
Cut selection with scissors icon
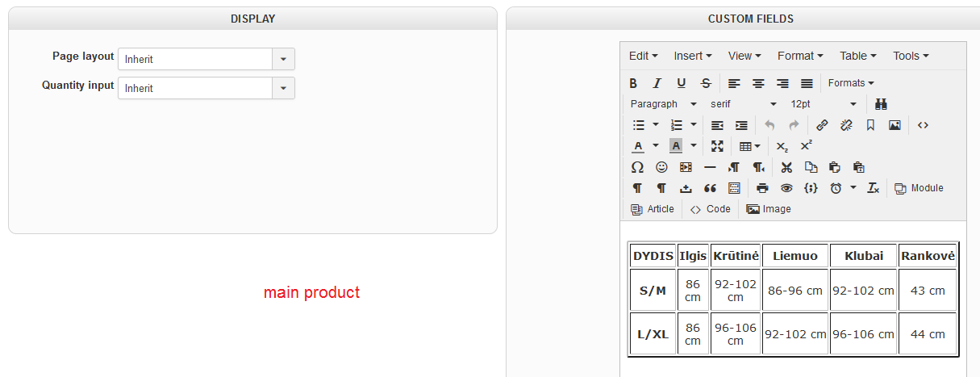click(786, 167)
